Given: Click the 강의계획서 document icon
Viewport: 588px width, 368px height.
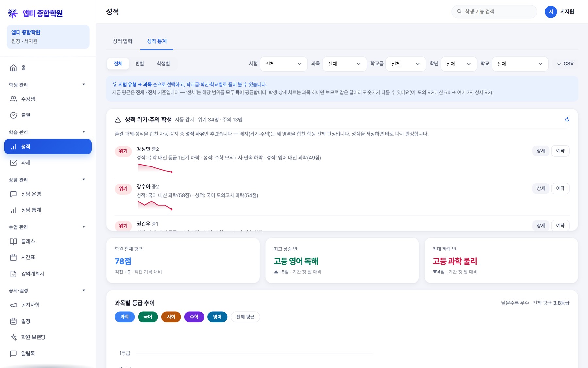Looking at the screenshot, I should click(x=13, y=274).
